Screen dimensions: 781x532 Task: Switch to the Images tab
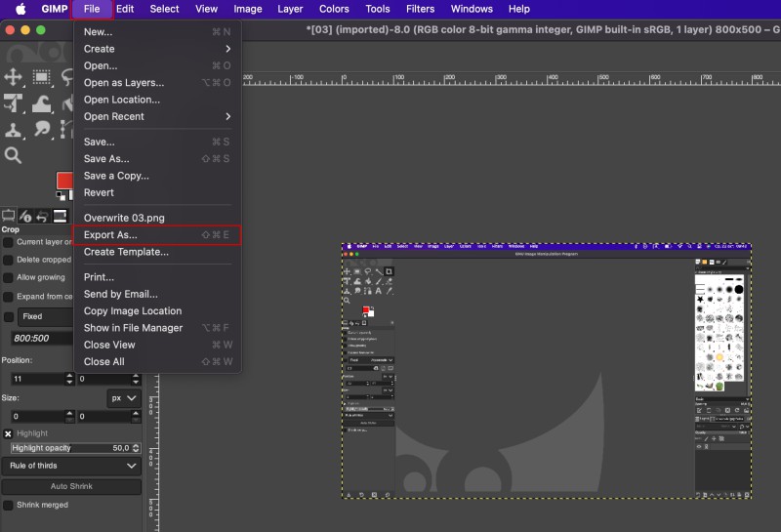[60, 216]
